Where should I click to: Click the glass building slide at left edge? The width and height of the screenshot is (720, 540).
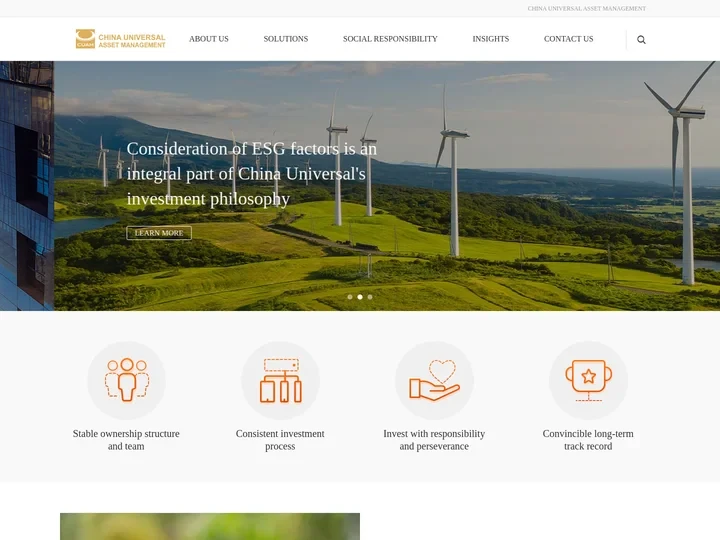coord(27,186)
